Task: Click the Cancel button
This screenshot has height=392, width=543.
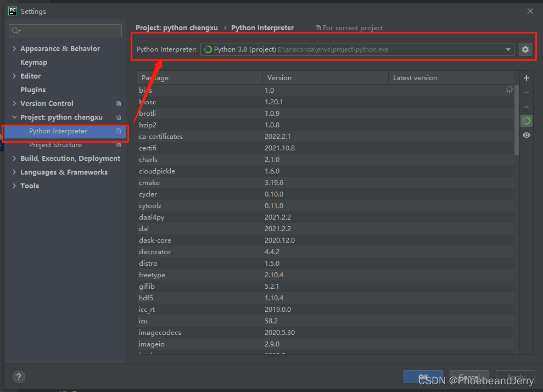Action: (x=469, y=377)
